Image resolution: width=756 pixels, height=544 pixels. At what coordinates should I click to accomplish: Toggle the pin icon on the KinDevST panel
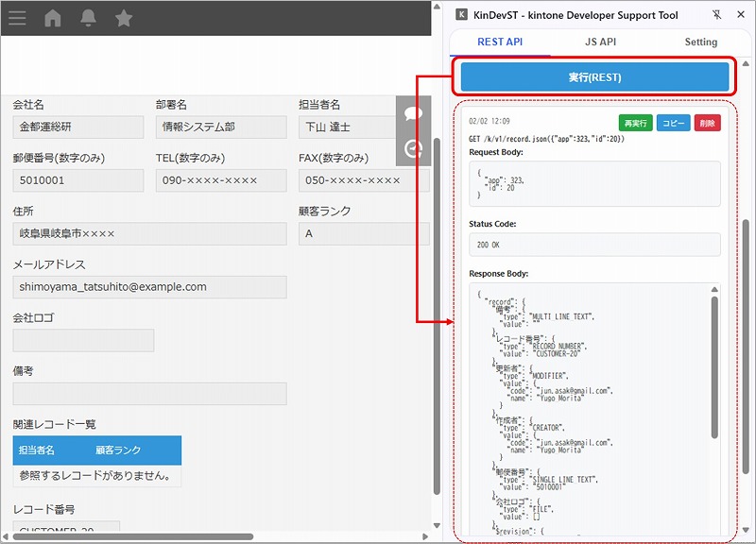pyautogui.click(x=717, y=14)
